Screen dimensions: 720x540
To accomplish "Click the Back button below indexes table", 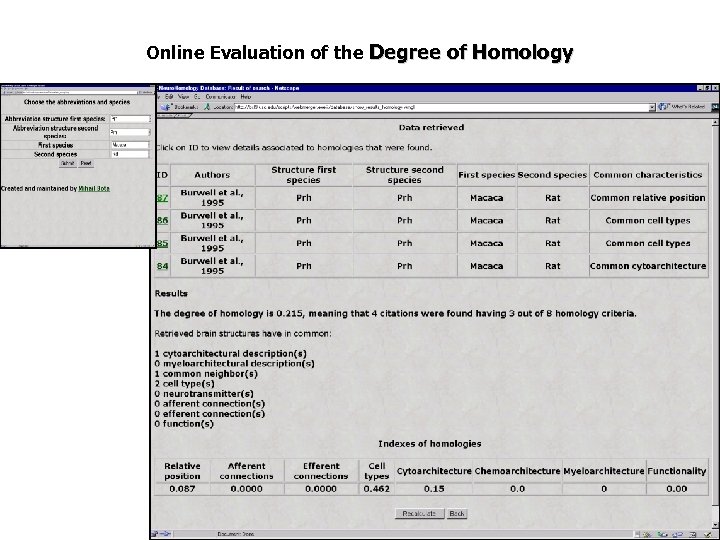I will click(456, 513).
